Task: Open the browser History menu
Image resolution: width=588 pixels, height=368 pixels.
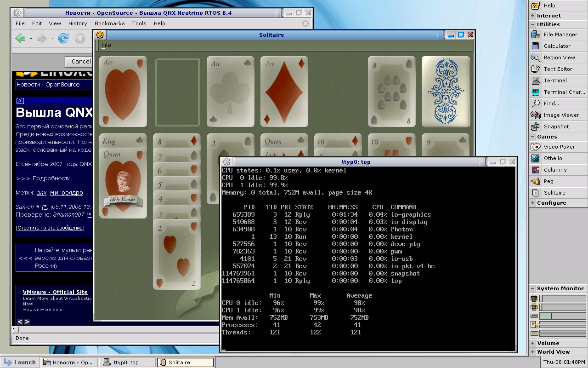Action: 78,23
